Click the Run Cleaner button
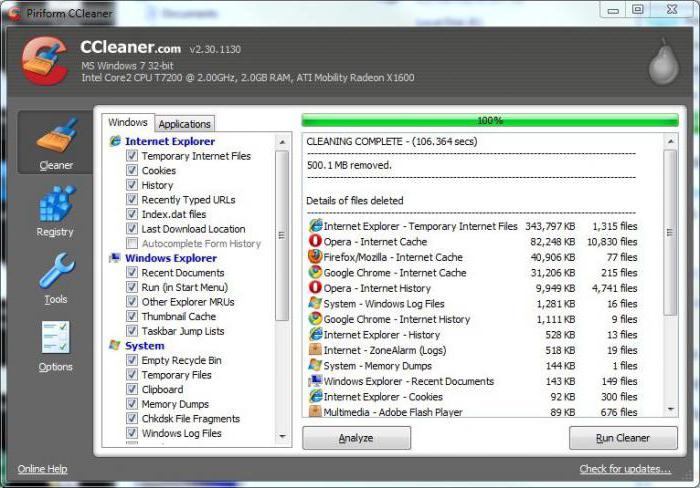Screen dimensions: 700x488 (x=623, y=438)
